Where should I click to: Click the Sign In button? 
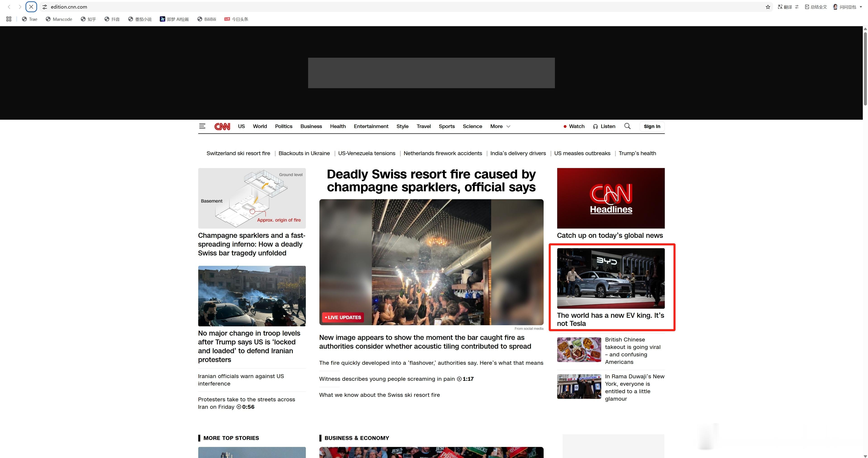652,126
